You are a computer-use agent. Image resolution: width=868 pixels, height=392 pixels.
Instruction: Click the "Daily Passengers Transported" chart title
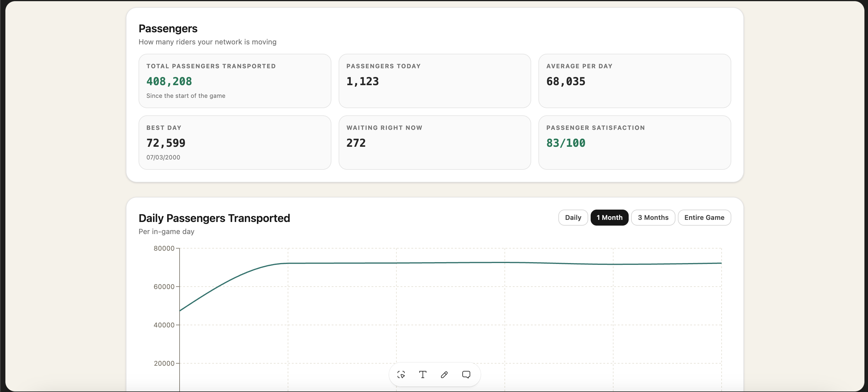click(x=214, y=218)
